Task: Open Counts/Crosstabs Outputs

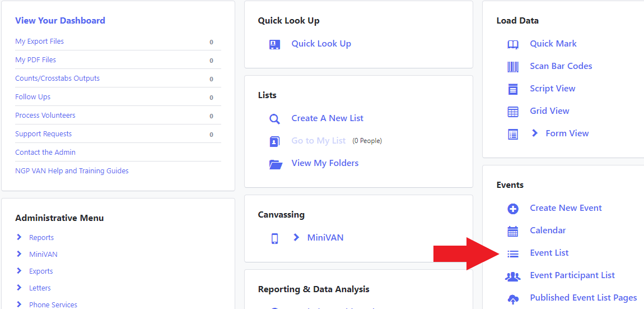Action: (x=57, y=78)
